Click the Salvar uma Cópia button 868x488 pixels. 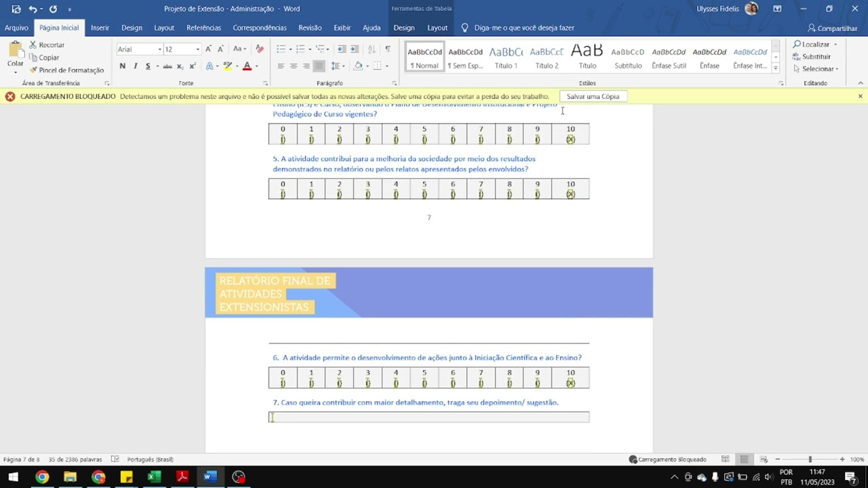[593, 96]
